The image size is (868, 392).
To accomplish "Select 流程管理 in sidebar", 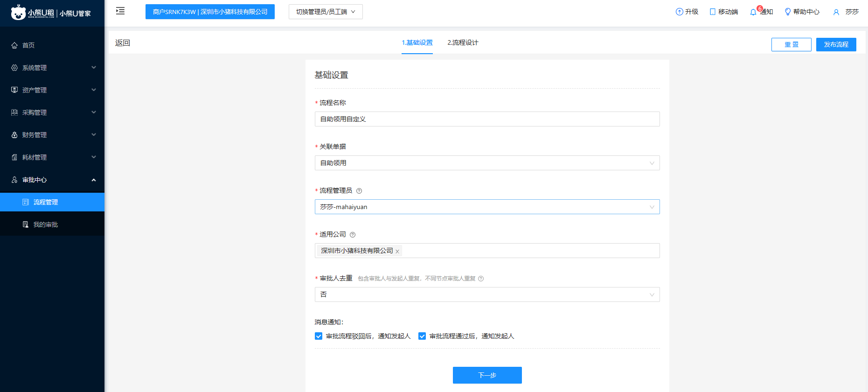I will (52, 202).
